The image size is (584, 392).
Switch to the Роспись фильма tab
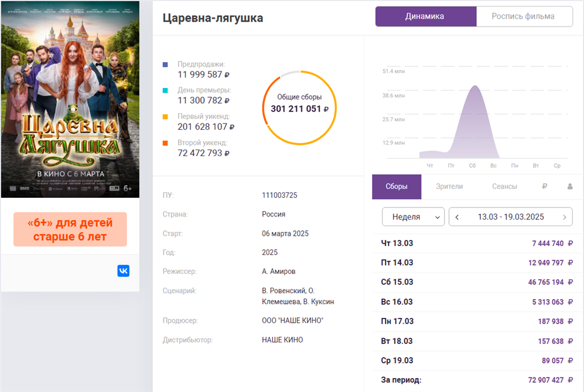click(524, 16)
